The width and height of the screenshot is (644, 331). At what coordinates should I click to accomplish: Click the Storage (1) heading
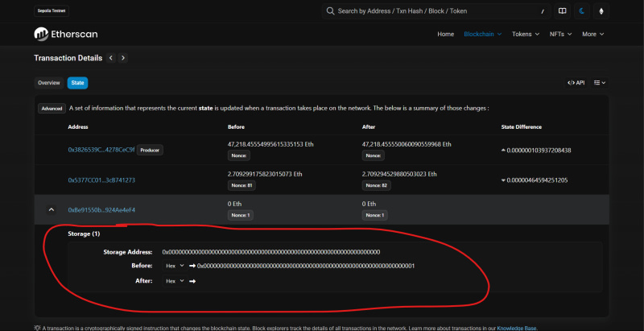[84, 234]
